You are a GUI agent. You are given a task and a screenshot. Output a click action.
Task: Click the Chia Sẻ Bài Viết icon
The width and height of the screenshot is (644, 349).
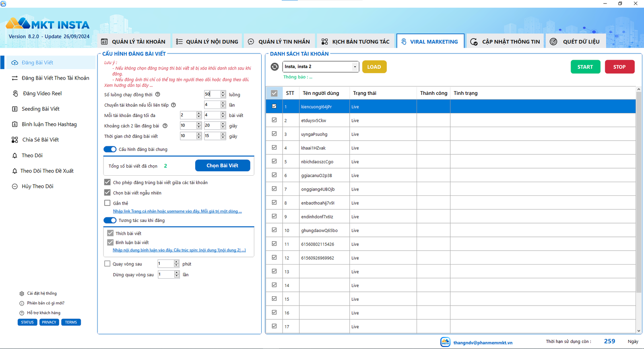click(15, 140)
